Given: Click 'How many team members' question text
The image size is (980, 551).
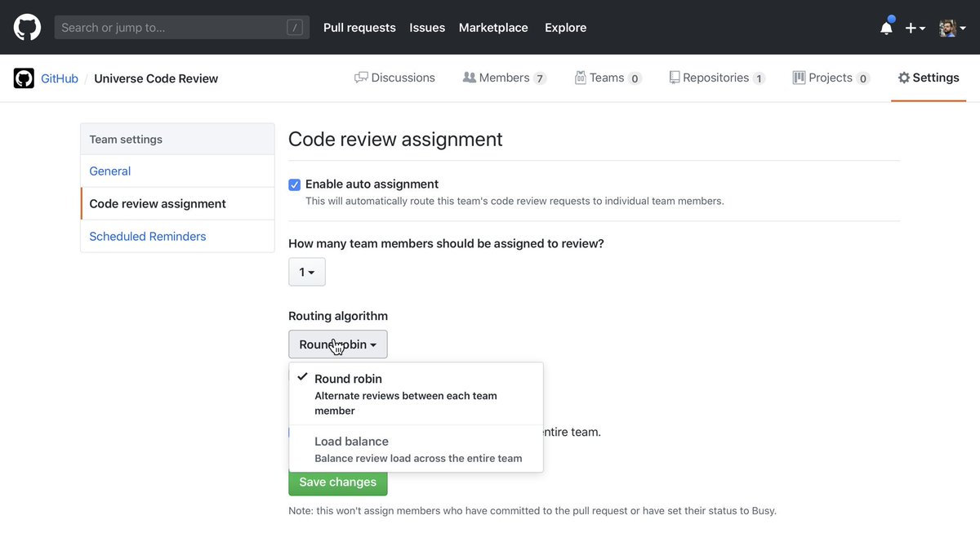Looking at the screenshot, I should (446, 243).
